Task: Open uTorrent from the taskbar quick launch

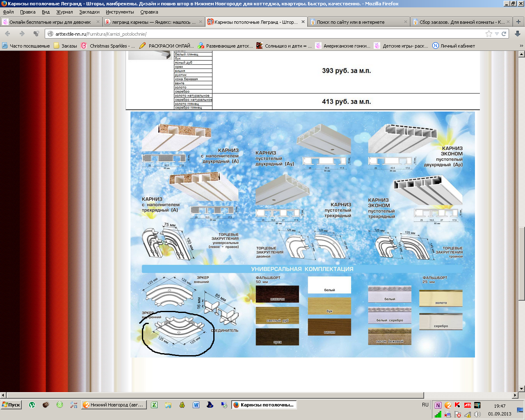Action: pos(32,405)
